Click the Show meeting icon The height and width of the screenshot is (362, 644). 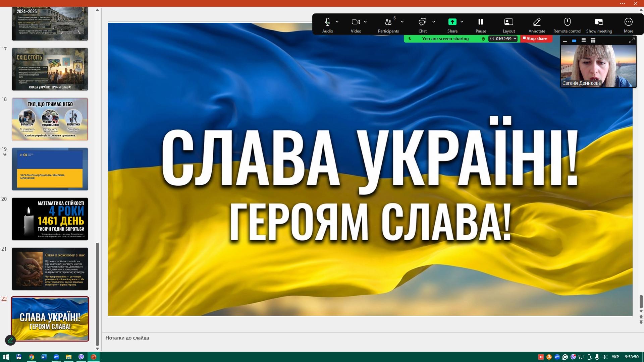pos(599,22)
